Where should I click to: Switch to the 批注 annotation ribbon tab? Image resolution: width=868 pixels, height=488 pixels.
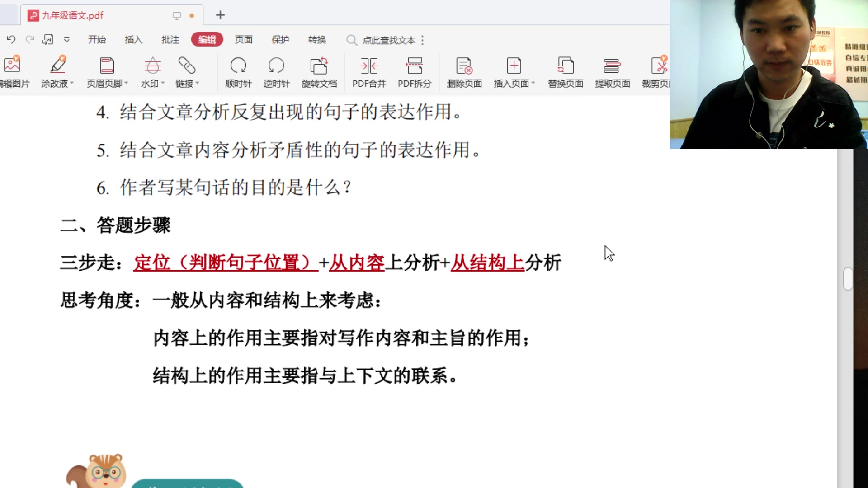170,40
